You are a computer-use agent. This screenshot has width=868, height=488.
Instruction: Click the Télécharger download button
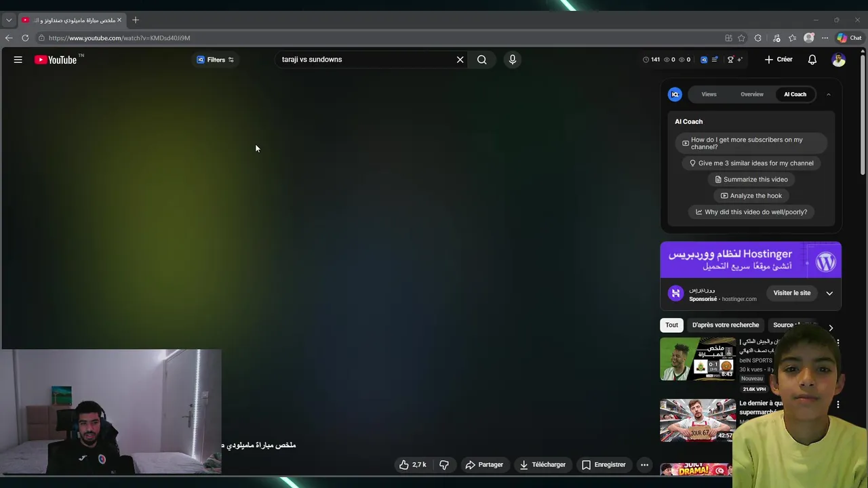[x=542, y=465]
